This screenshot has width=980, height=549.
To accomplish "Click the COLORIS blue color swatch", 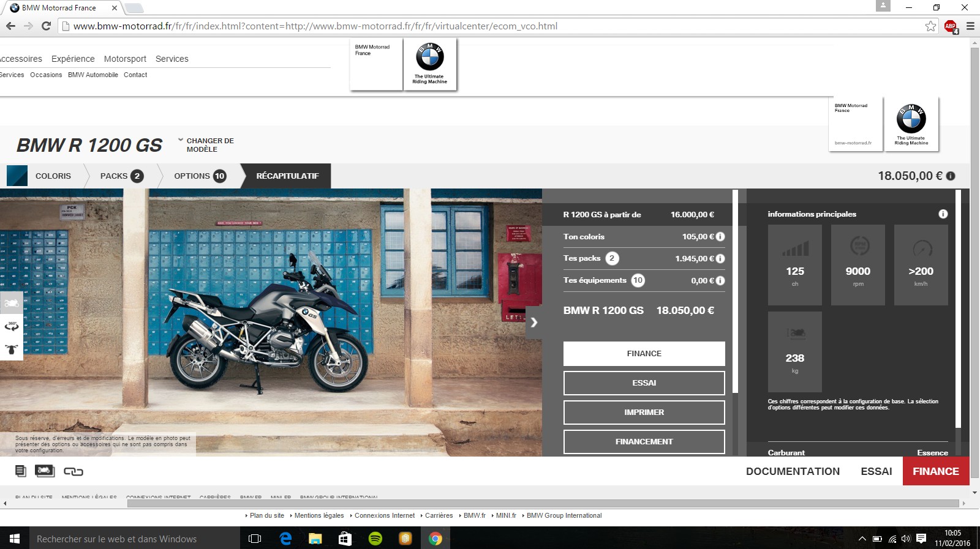I will (17, 176).
